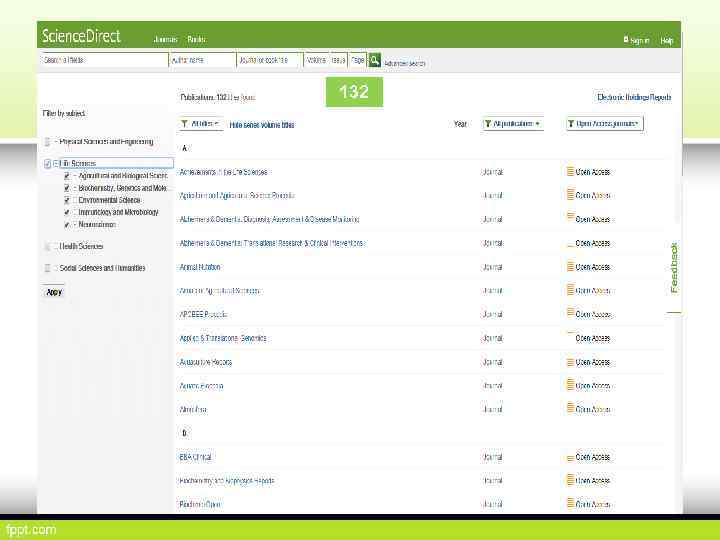720x540 pixels.
Task: Click the lock icon beside Sign in
Action: pos(626,39)
